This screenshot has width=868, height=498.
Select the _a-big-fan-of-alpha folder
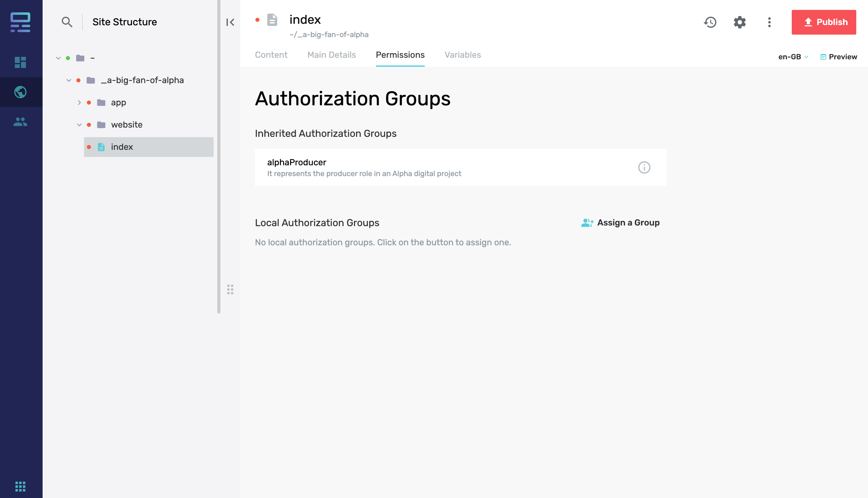tap(135, 80)
